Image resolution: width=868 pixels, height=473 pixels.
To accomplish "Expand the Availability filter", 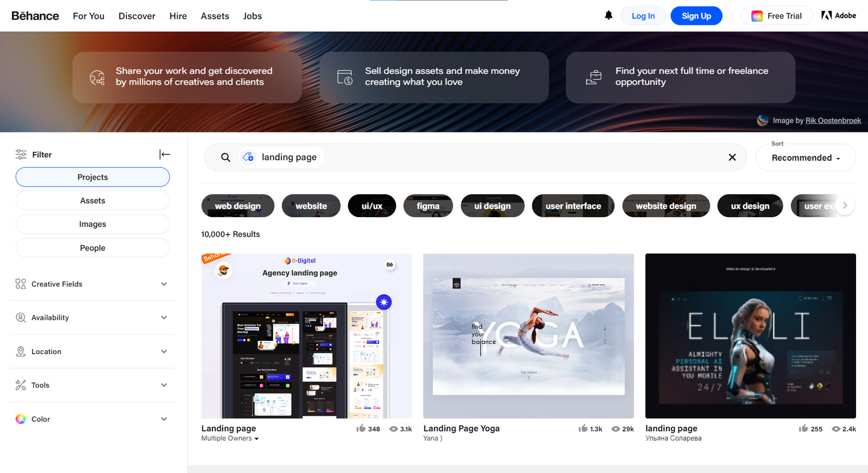I will pyautogui.click(x=93, y=318).
